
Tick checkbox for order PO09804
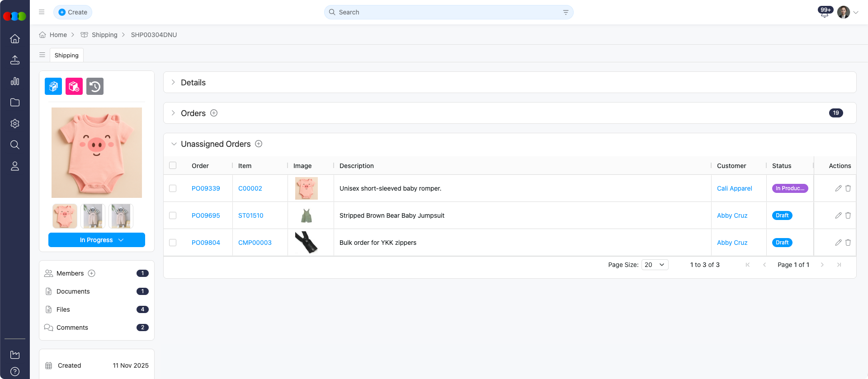coord(173,243)
